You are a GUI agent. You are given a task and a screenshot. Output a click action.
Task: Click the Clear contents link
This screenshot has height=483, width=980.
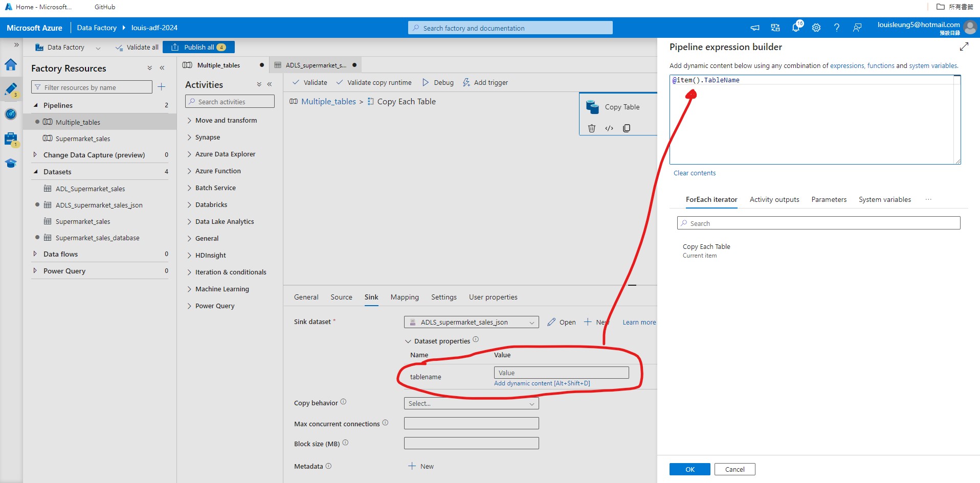coord(694,173)
